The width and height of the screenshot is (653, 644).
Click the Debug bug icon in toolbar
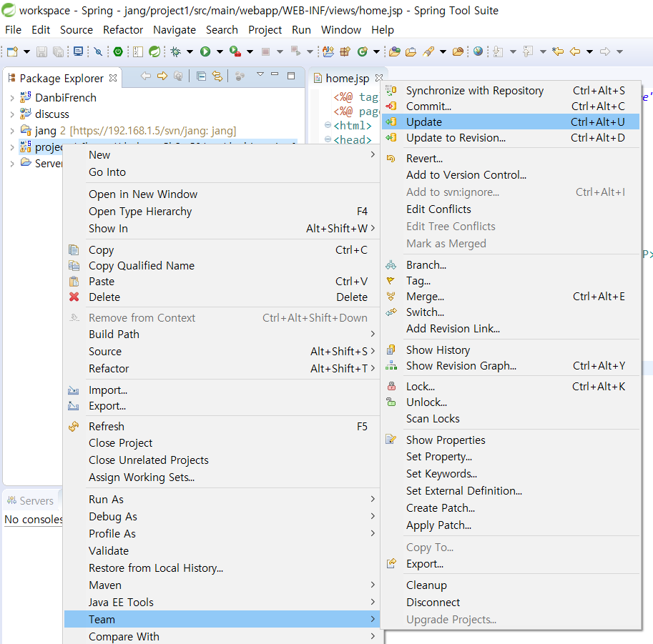pos(176,51)
